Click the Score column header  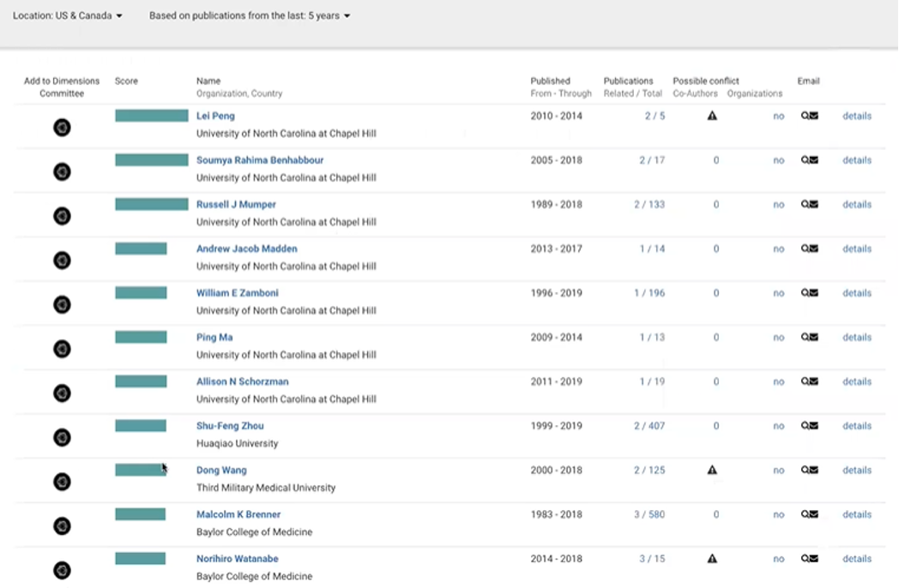[125, 81]
